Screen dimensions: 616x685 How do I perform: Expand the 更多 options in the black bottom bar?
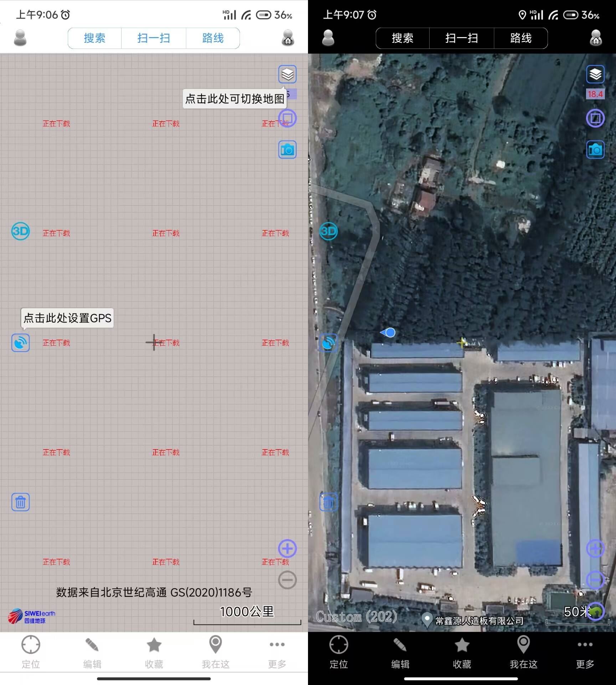tap(585, 652)
